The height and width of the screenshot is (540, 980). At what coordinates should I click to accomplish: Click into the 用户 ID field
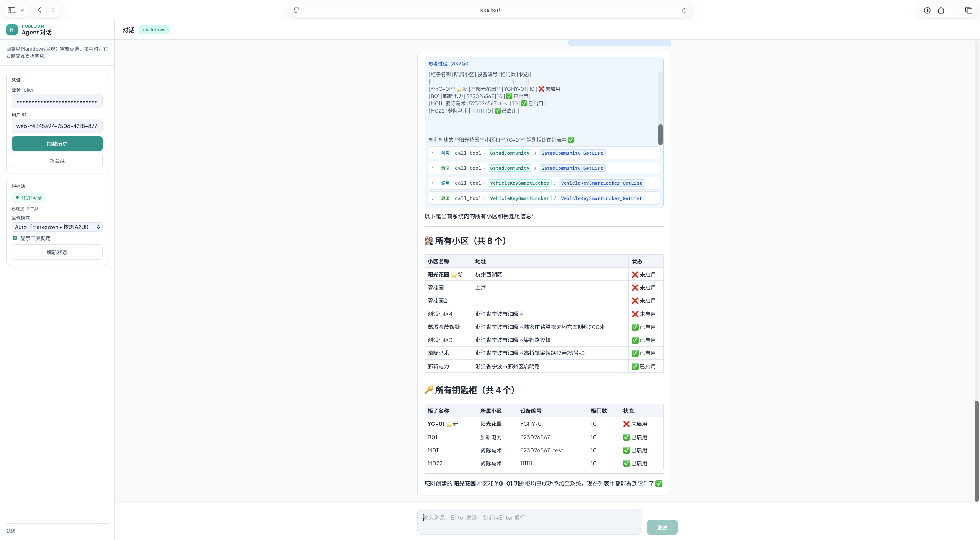(57, 126)
